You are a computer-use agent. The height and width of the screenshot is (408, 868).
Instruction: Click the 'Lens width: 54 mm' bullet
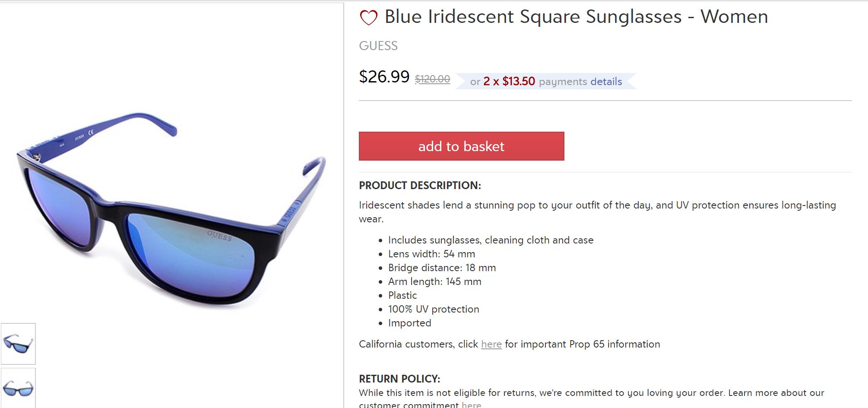431,254
